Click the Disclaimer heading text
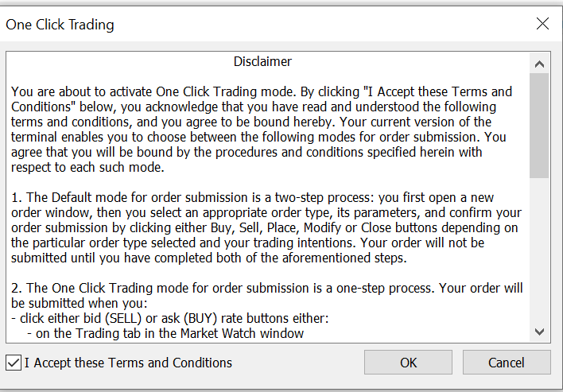 pos(262,61)
